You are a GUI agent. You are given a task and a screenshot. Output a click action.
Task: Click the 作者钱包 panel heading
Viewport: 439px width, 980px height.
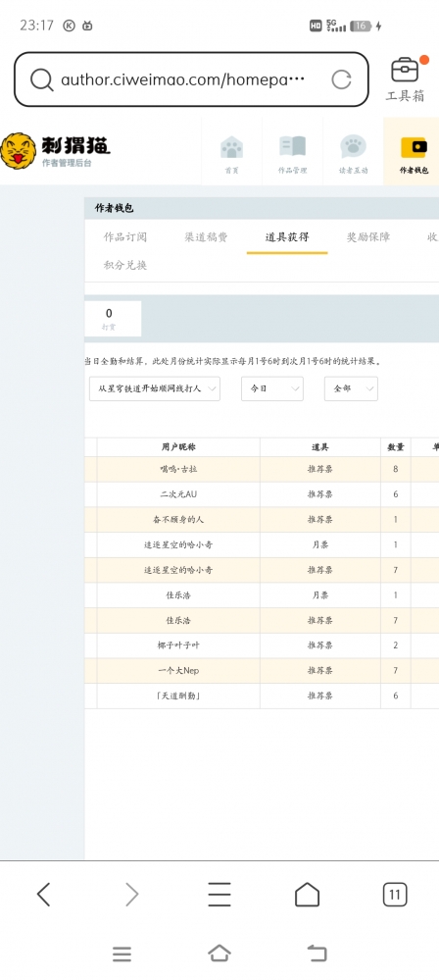point(115,208)
